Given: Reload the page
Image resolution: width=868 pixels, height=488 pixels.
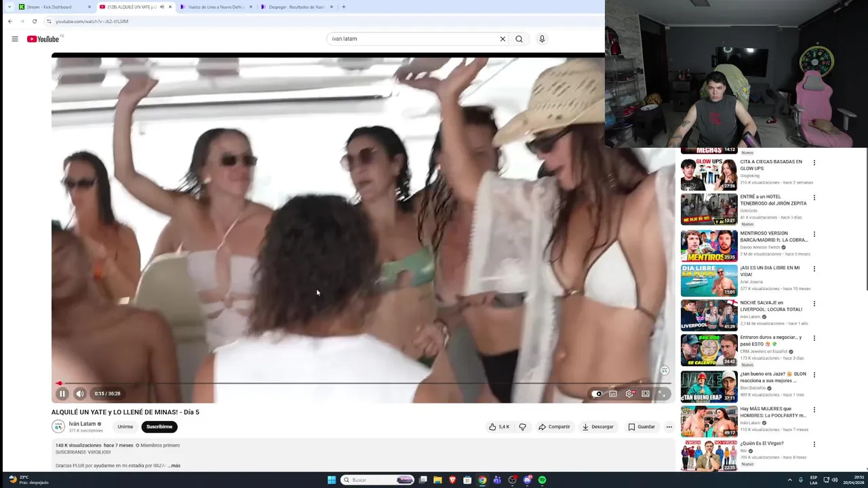Looking at the screenshot, I should click(x=35, y=21).
